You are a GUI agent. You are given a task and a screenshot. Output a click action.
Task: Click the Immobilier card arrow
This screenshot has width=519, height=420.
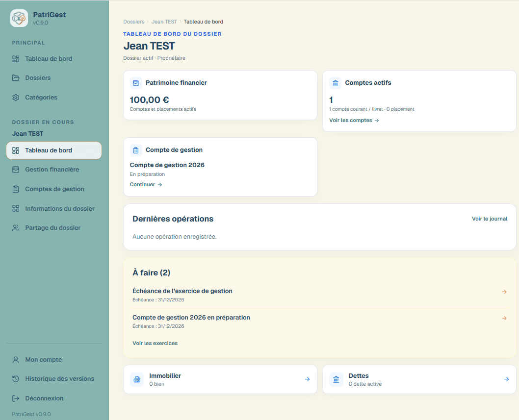point(308,379)
